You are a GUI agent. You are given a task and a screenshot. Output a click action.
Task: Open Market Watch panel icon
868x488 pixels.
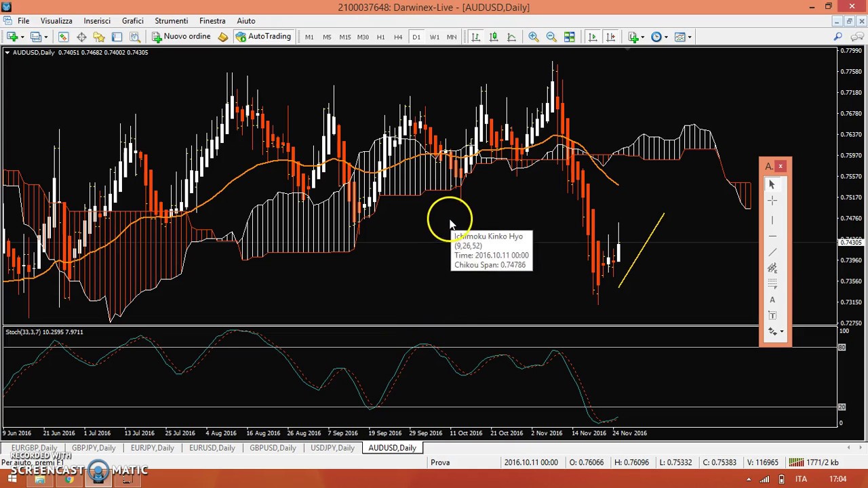[x=64, y=37]
